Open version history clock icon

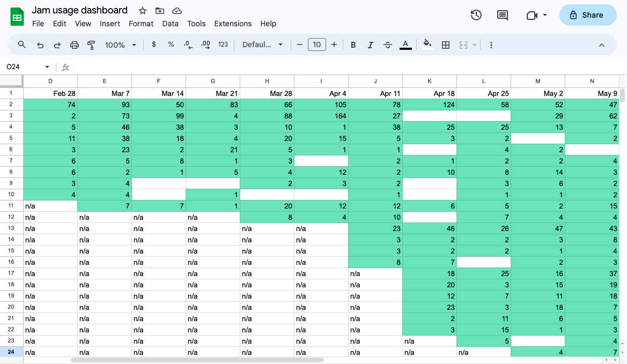point(476,15)
